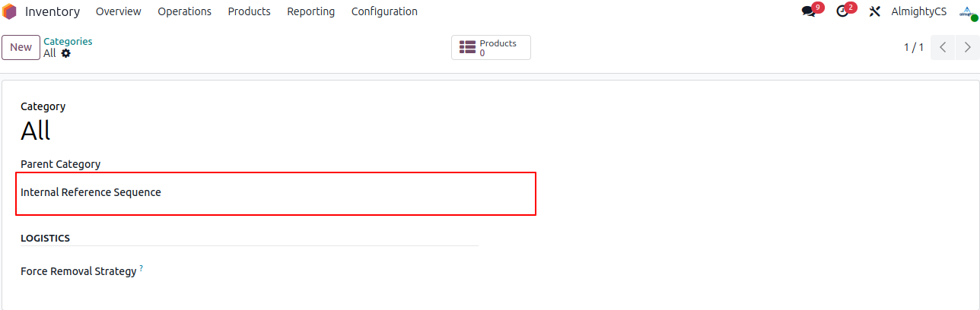This screenshot has width=980, height=310.
Task: Open the gear actions menu beside All
Action: coord(66,53)
